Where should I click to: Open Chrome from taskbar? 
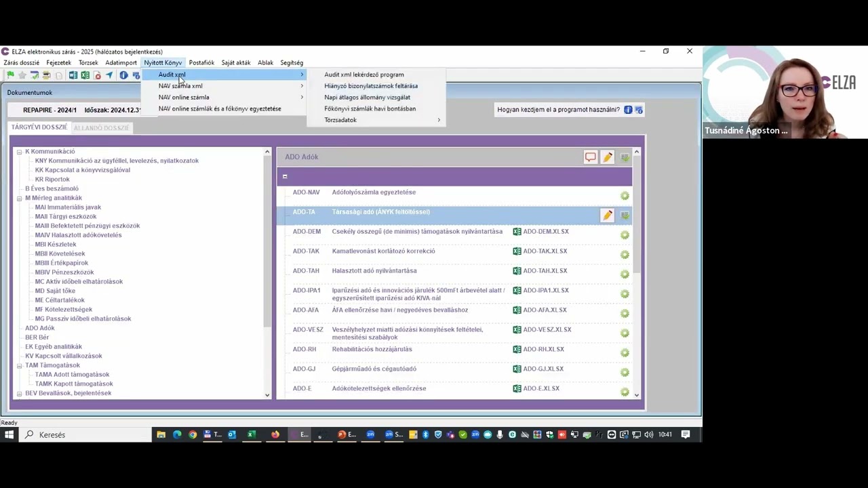click(x=193, y=434)
